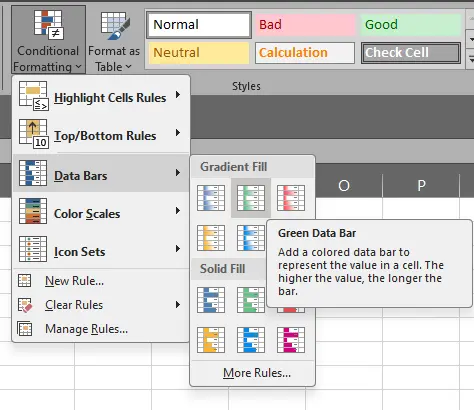Select the gradient fill orange data bar
This screenshot has height=410, width=474.
tap(211, 238)
